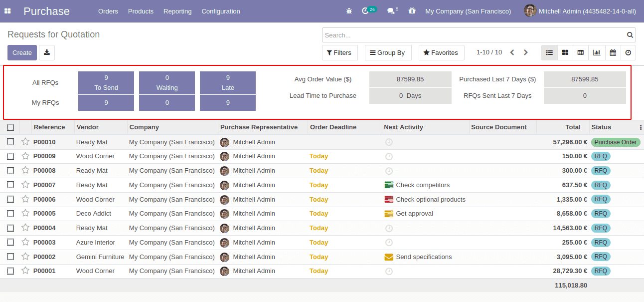The width and height of the screenshot is (644, 302).
Task: Click vendor Azure Interior cell
Action: point(96,242)
